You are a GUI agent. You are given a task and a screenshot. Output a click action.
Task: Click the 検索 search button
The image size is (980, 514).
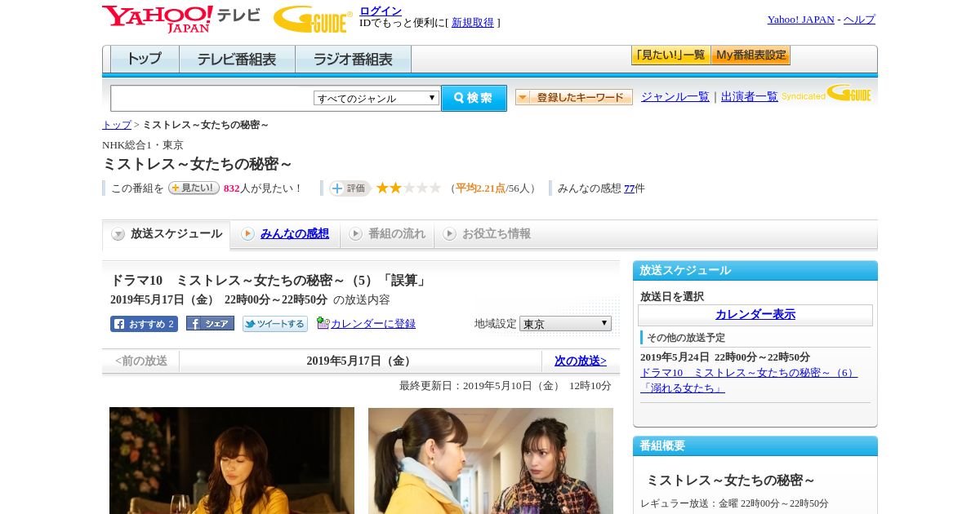[x=474, y=98]
